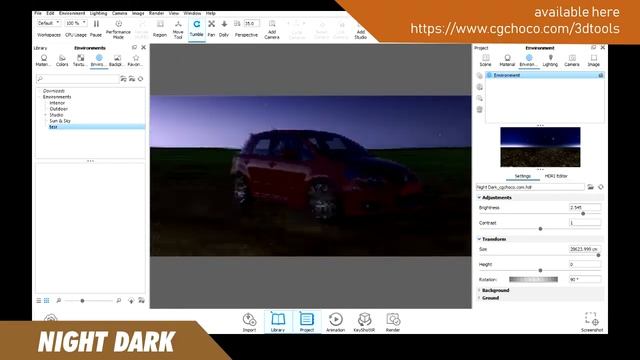The height and width of the screenshot is (360, 640).
Task: Open the Render dialog
Action: (393, 322)
